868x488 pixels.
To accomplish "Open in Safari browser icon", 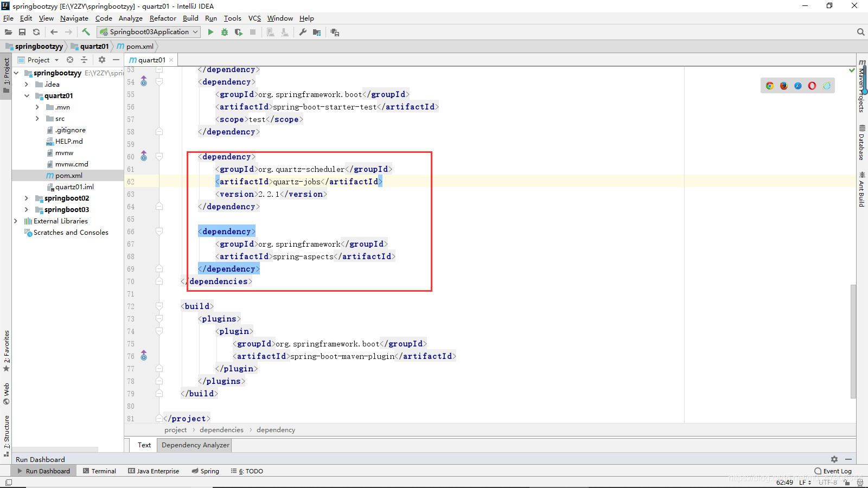I will coord(798,86).
